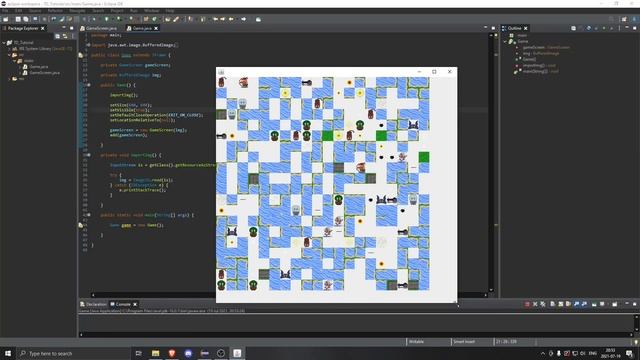Select gameScreen field in Outline
This screenshot has width=640, height=360.
click(546, 47)
